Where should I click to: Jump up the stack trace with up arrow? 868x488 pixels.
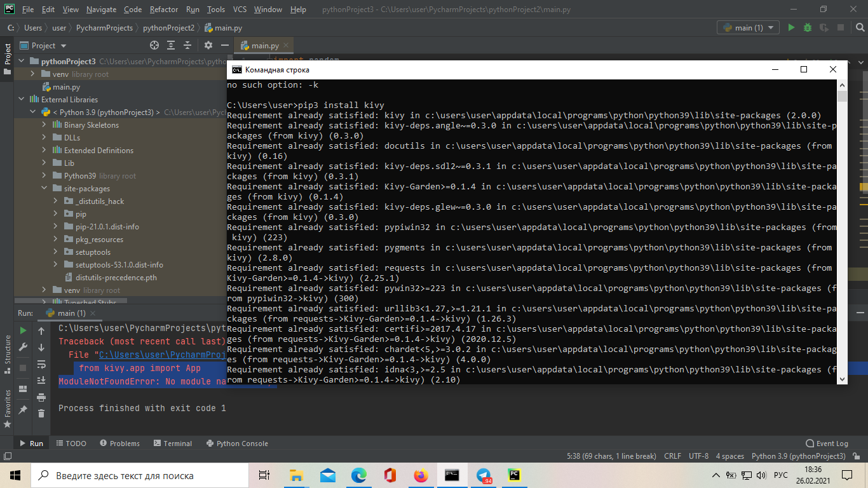point(41,330)
